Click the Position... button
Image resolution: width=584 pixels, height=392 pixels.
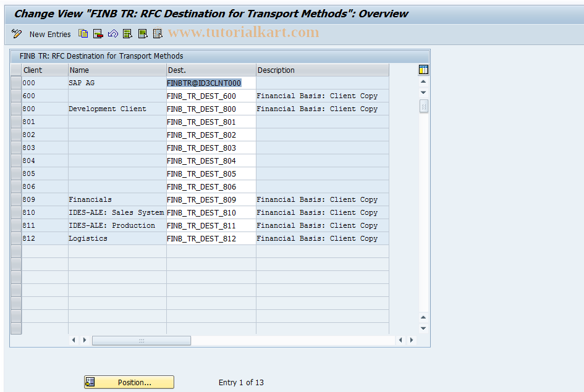point(129,382)
